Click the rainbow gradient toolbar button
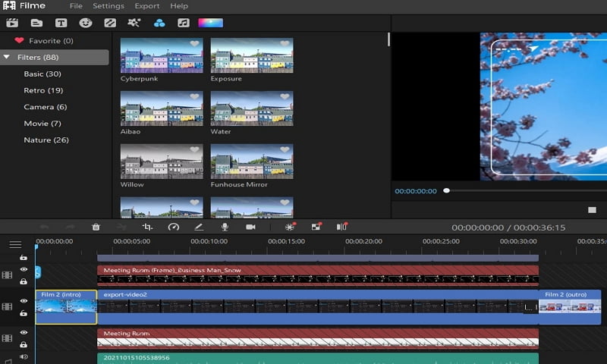Image resolution: width=607 pixels, height=364 pixels. pyautogui.click(x=211, y=24)
